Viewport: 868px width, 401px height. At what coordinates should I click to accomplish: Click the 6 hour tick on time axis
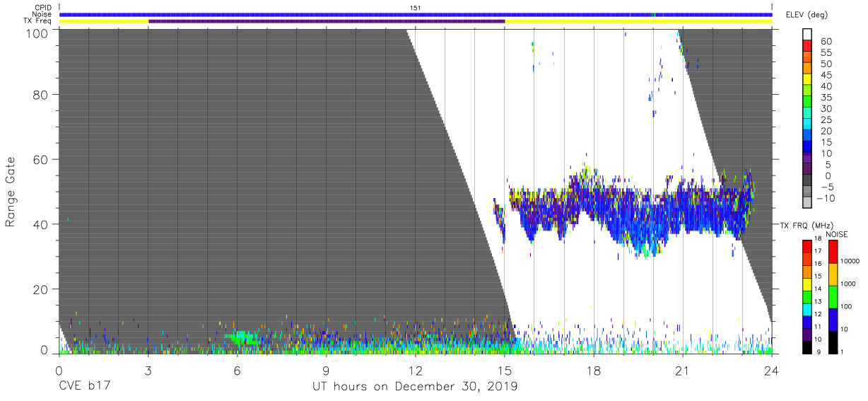(x=237, y=370)
